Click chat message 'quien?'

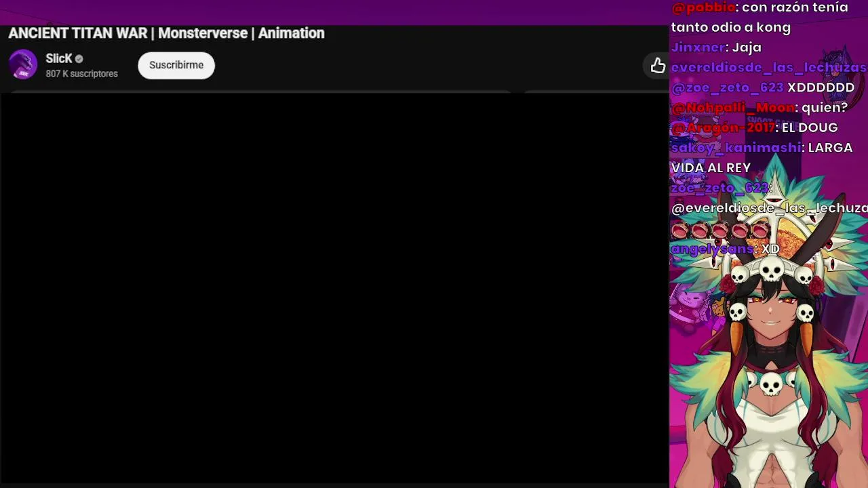[x=825, y=107]
